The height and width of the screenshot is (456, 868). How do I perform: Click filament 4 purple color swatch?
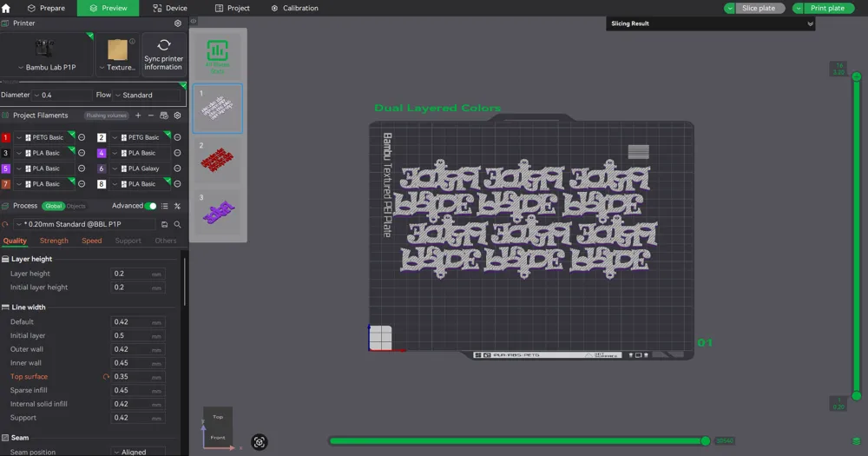[102, 153]
